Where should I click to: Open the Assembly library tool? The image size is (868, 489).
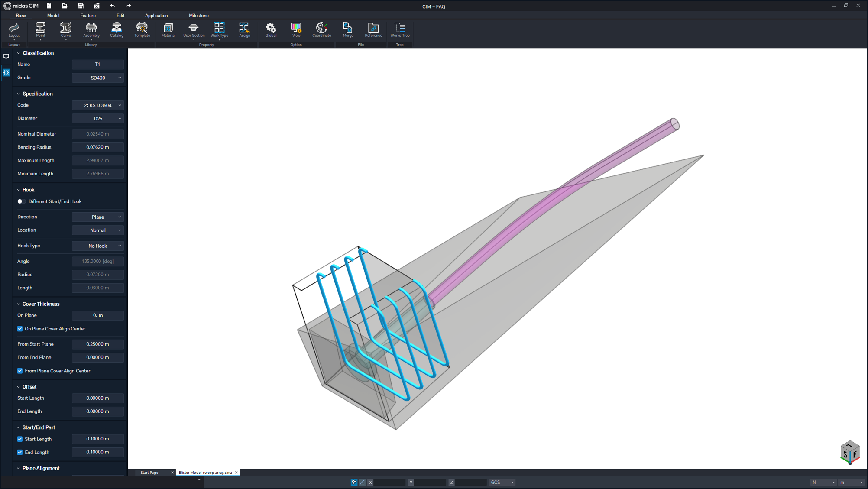(x=91, y=30)
